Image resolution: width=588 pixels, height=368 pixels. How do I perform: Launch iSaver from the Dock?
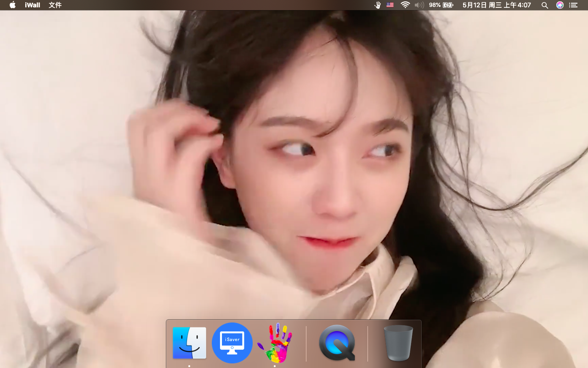point(232,343)
